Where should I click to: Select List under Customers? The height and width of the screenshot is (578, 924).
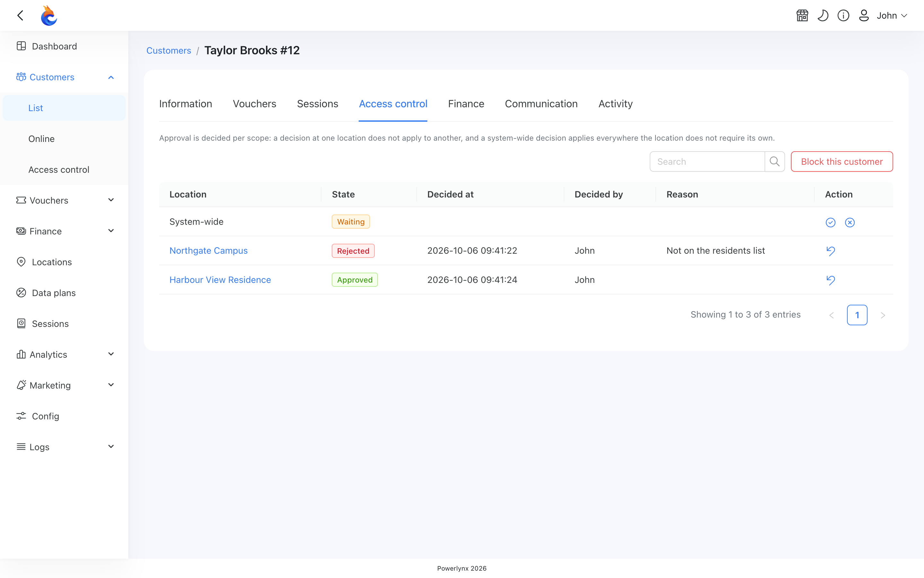pyautogui.click(x=64, y=108)
